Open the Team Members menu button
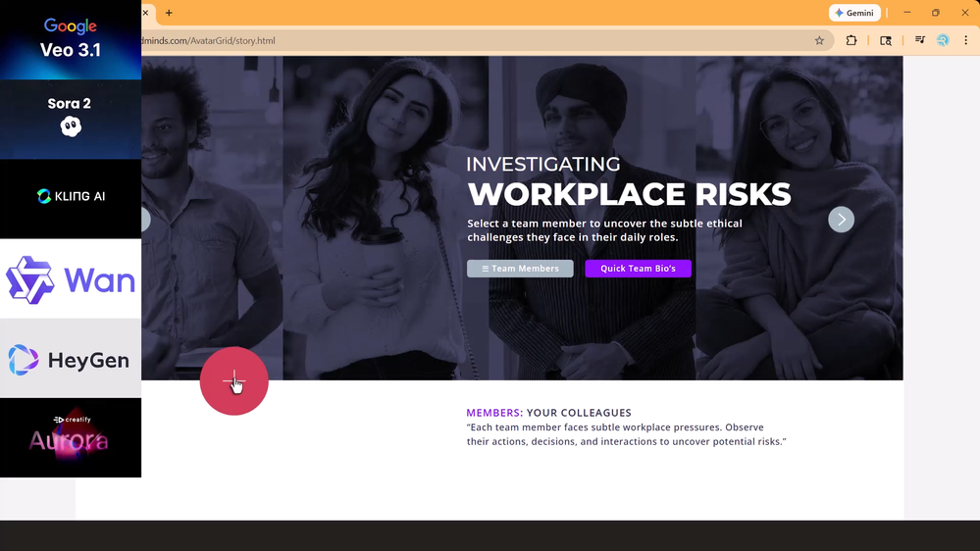The width and height of the screenshot is (980, 551). tap(520, 269)
